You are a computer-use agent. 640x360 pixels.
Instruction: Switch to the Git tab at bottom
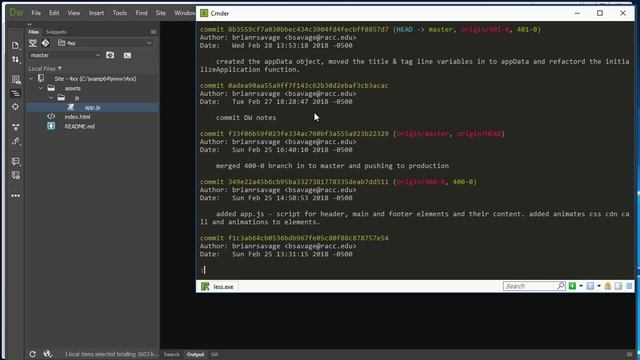[x=215, y=354]
